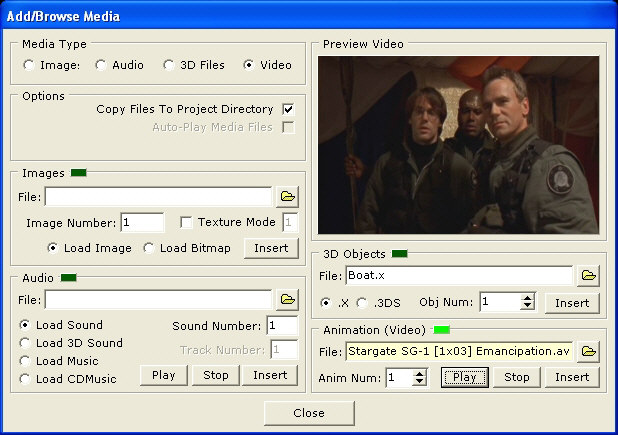This screenshot has height=435, width=618.
Task: Toggle Copy Files To Project Directory checkbox
Action: point(288,109)
